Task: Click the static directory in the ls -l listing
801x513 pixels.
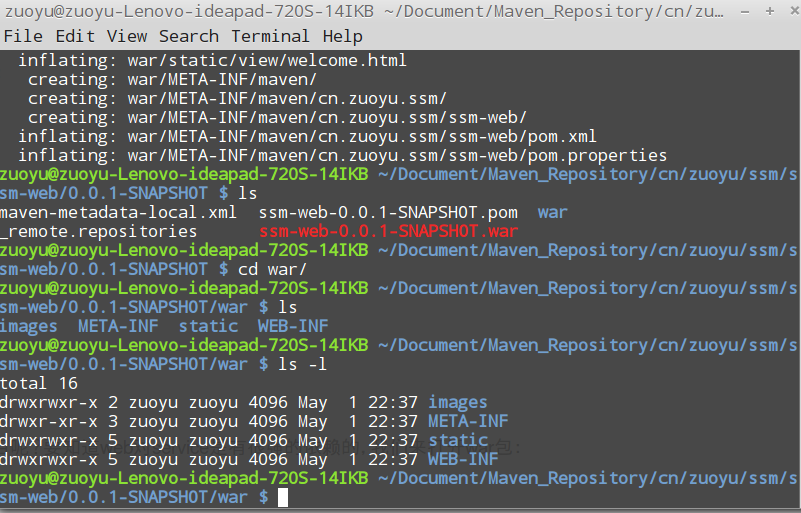Action: (x=458, y=440)
